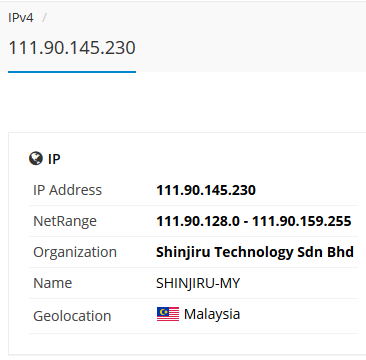Click the Name row label

click(x=53, y=283)
